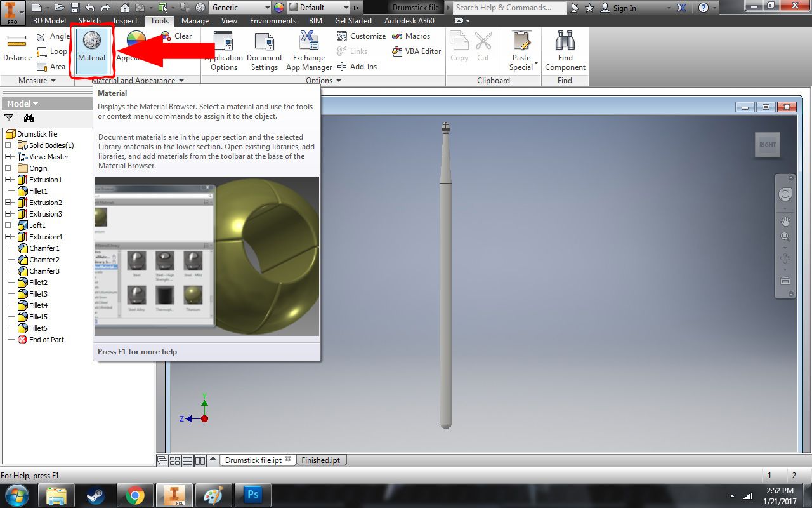Click the appearance color swatch near Generic

pyautogui.click(x=278, y=8)
